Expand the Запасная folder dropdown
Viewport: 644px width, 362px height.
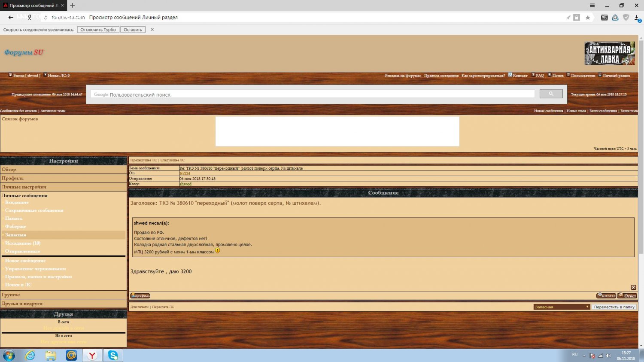point(562,307)
